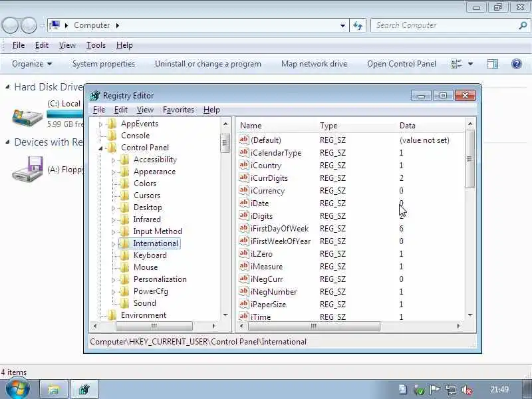The height and width of the screenshot is (399, 532).
Task: Select the Colors key folder icon
Action: tap(124, 184)
